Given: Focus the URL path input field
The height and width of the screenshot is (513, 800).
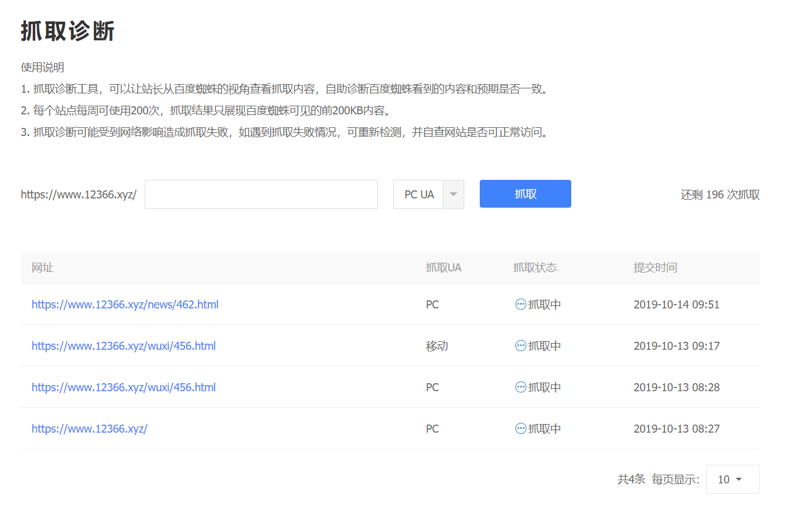Looking at the screenshot, I should click(x=261, y=194).
